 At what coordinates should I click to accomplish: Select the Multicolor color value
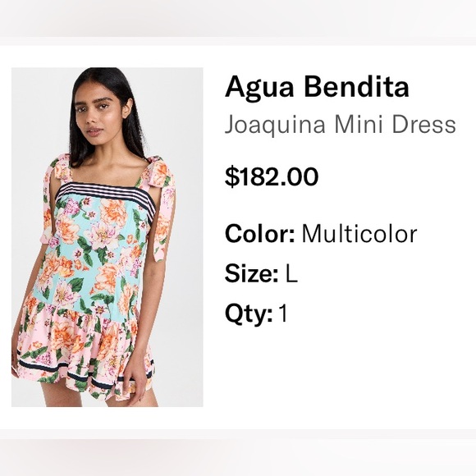359,234
